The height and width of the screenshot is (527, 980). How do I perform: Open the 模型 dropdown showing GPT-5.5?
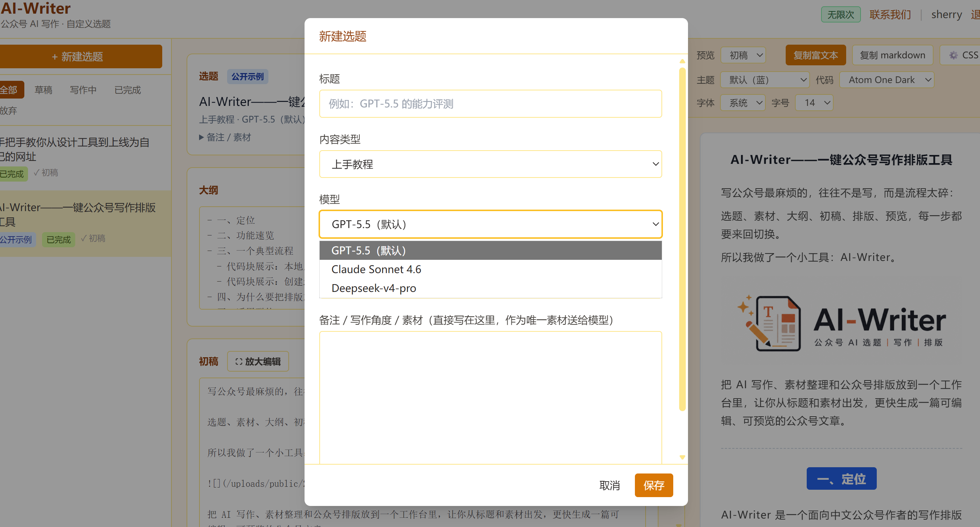[490, 224]
